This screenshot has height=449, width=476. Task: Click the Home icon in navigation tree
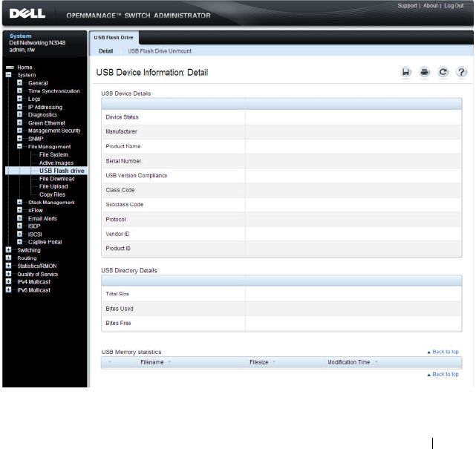tap(10, 68)
